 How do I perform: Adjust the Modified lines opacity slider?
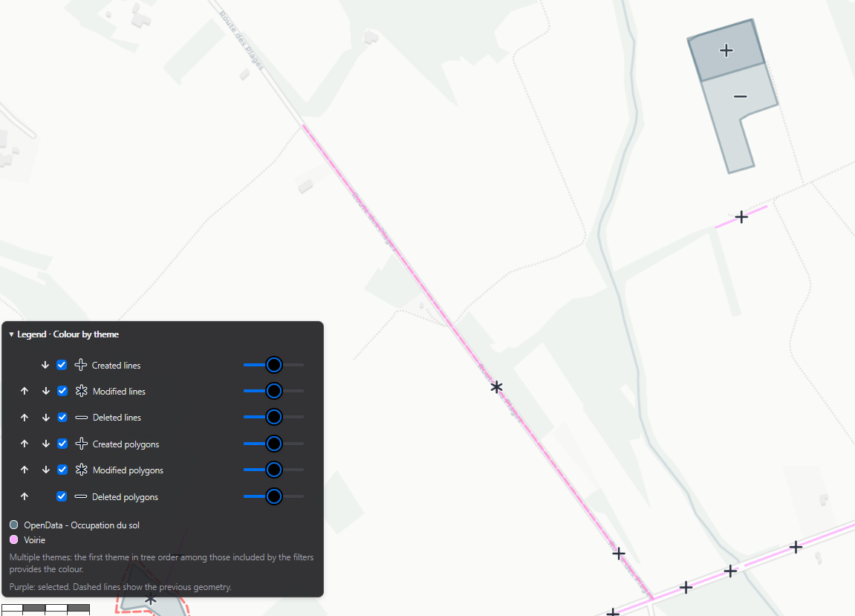pos(273,391)
